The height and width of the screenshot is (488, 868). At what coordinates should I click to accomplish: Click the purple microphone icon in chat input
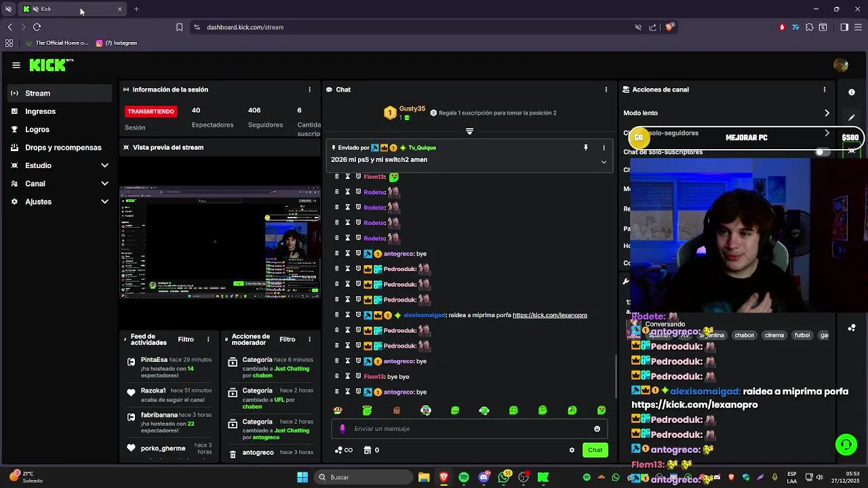342,428
